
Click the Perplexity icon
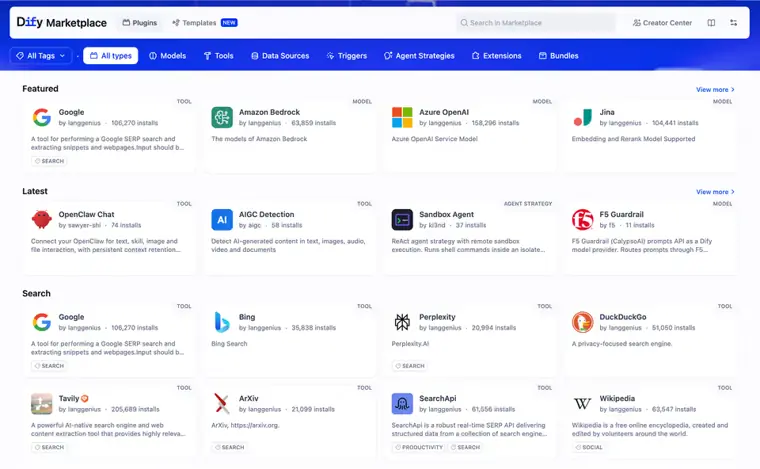(x=402, y=322)
